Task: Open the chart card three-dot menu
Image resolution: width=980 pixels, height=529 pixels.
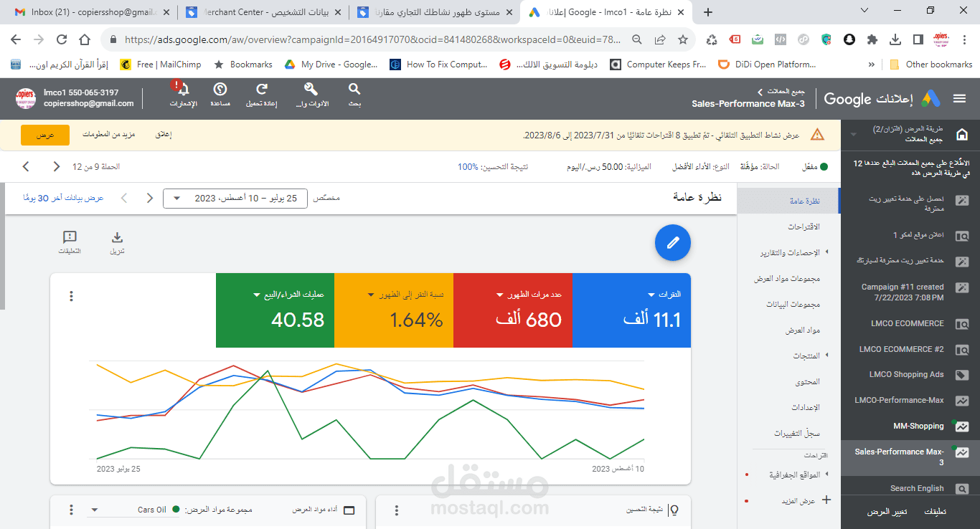Action: [71, 296]
